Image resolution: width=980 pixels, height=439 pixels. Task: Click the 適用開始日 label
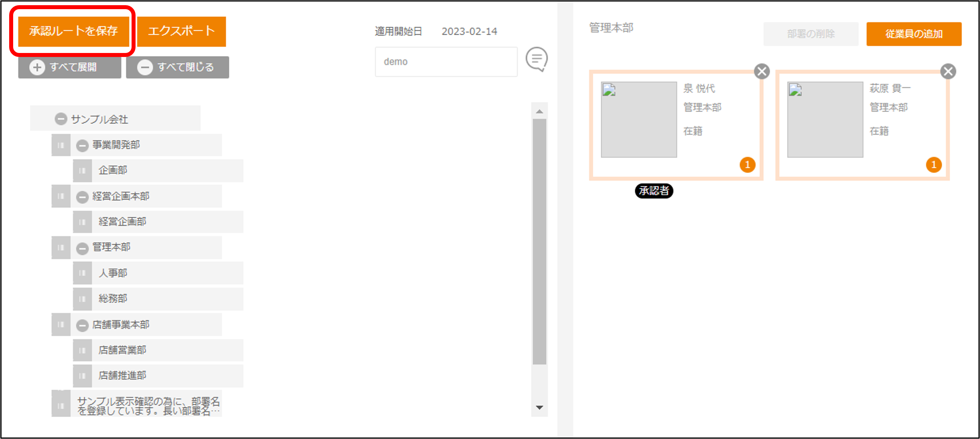[398, 31]
